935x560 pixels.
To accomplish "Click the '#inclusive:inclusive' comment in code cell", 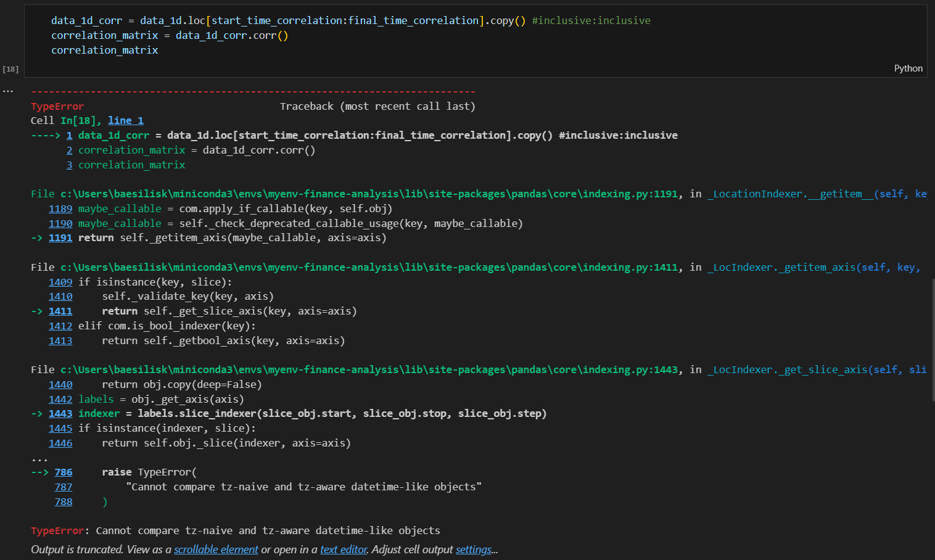I will point(591,21).
